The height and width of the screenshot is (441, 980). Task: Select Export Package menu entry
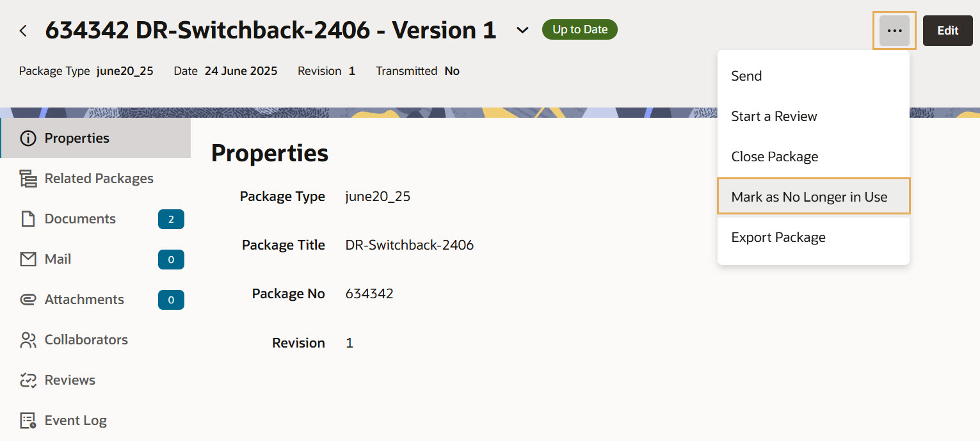pos(778,237)
